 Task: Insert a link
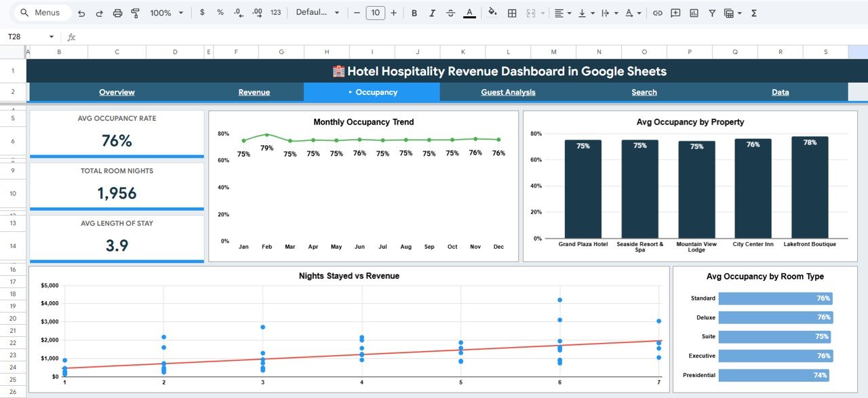(x=657, y=12)
